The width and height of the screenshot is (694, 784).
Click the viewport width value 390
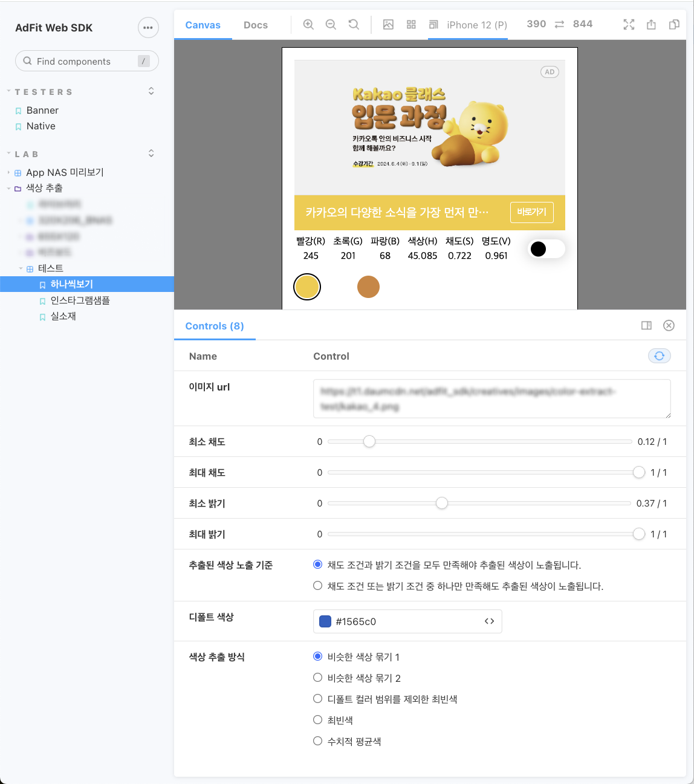tap(536, 24)
